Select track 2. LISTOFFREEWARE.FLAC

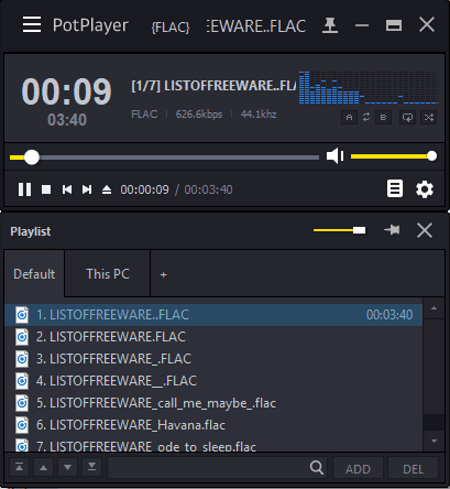click(x=213, y=337)
